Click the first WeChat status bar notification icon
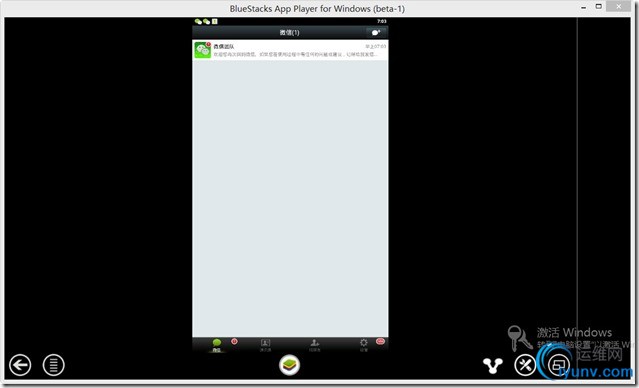 pyautogui.click(x=198, y=21)
